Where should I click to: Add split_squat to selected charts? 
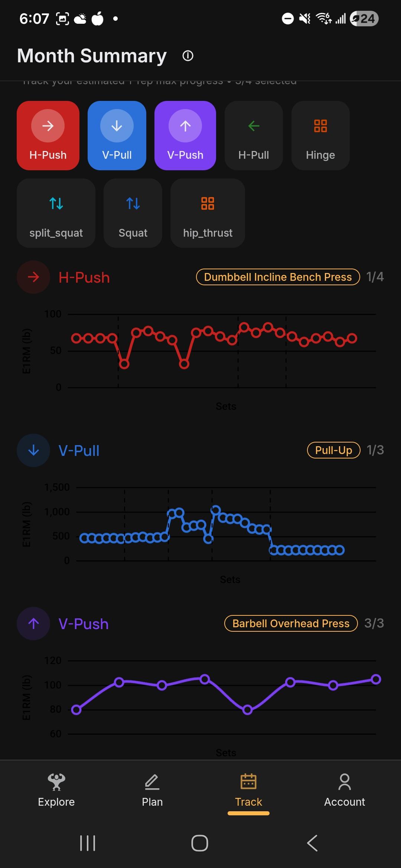pos(56,213)
